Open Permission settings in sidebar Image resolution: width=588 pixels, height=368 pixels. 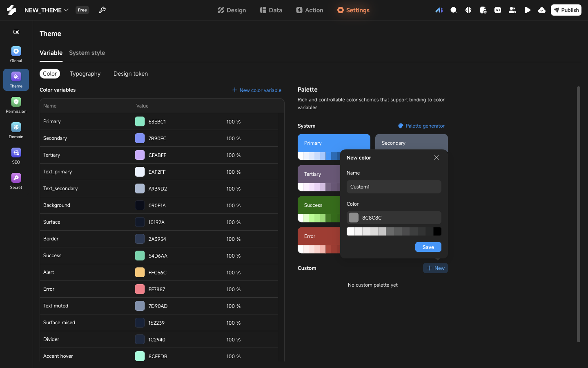16,105
